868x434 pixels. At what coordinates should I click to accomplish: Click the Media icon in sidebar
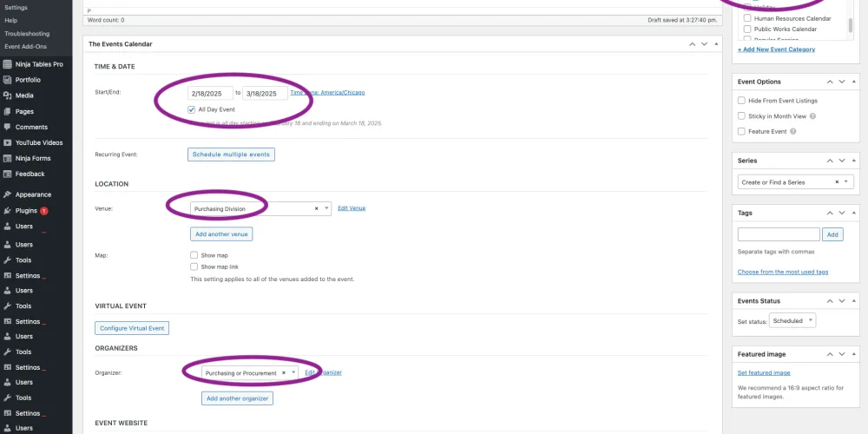coord(7,95)
